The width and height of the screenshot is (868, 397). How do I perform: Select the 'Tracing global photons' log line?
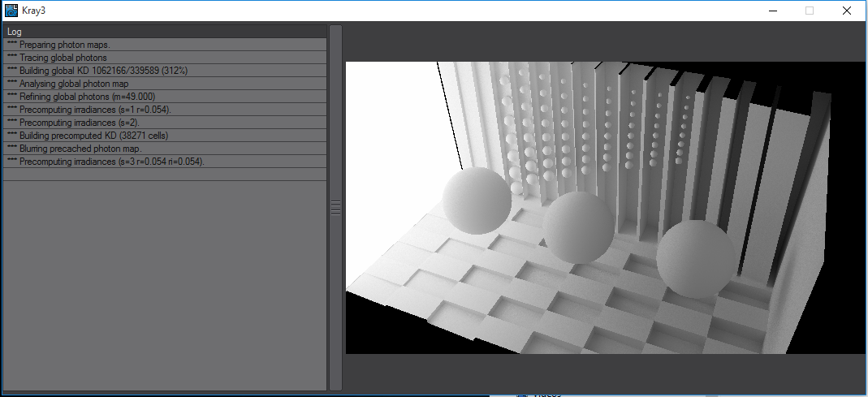(165, 58)
